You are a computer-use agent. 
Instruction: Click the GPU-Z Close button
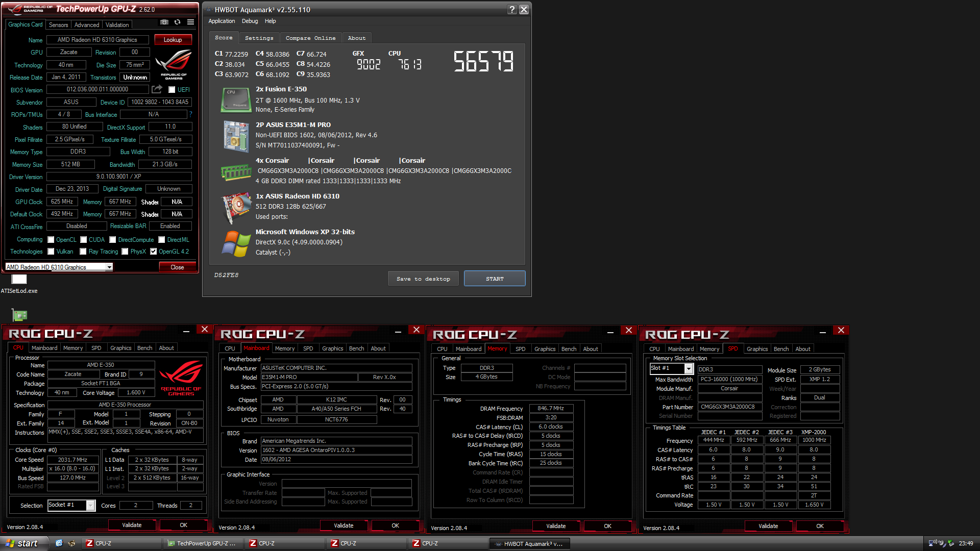pyautogui.click(x=177, y=267)
